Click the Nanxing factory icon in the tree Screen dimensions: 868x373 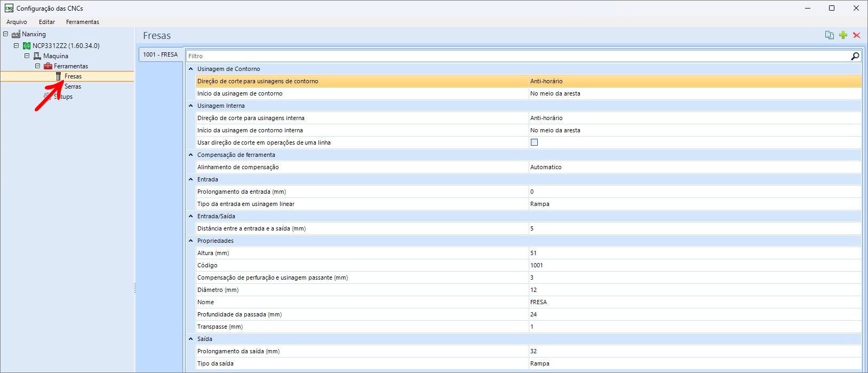[16, 34]
